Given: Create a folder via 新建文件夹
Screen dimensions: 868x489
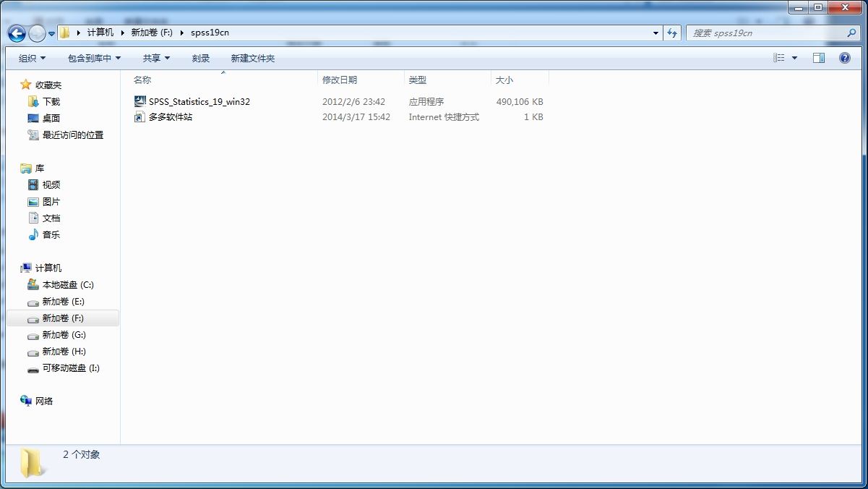Looking at the screenshot, I should (x=253, y=58).
